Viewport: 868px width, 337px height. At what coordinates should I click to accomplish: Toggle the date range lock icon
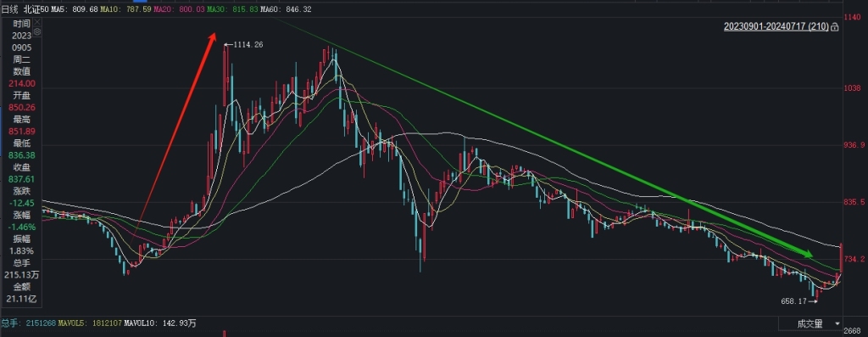[834, 26]
